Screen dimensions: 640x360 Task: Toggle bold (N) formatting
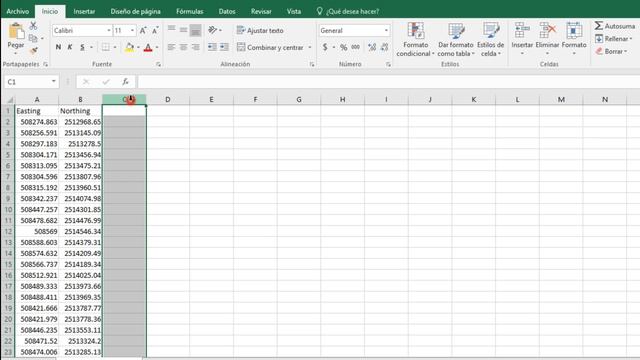click(x=58, y=47)
